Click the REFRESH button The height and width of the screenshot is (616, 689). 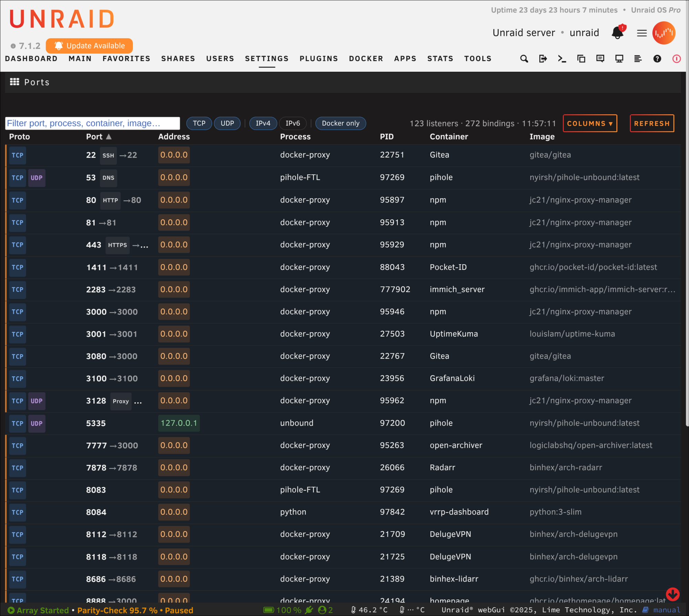(652, 123)
